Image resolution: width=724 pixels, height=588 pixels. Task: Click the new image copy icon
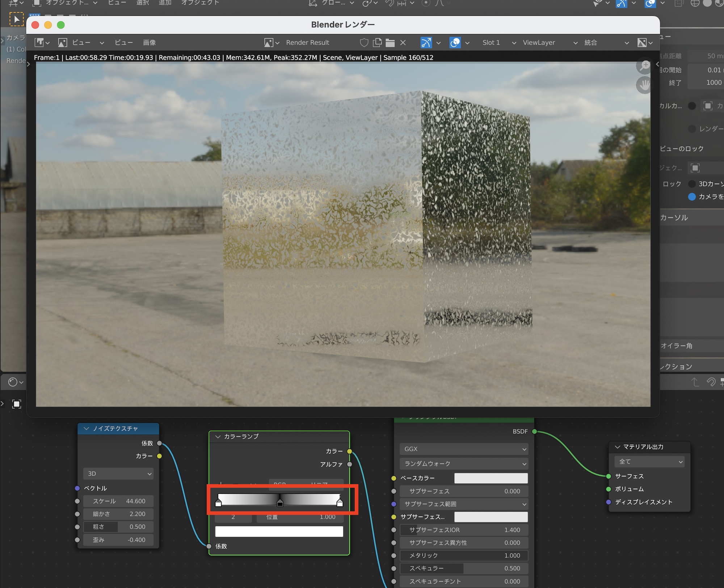tap(377, 43)
